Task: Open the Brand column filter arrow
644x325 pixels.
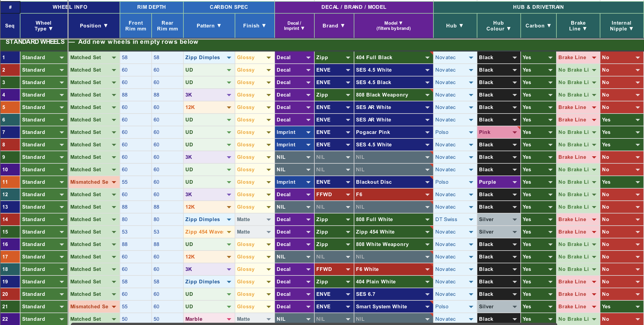Action: pos(343,25)
